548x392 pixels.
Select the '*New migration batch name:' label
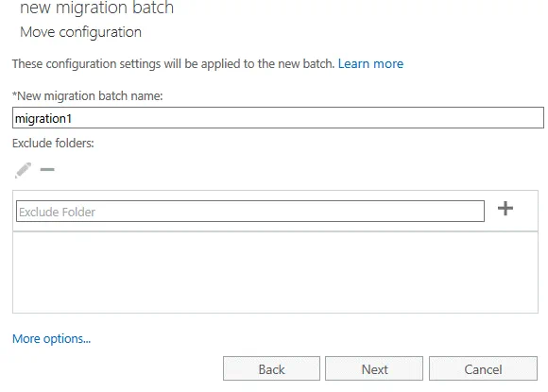(87, 95)
